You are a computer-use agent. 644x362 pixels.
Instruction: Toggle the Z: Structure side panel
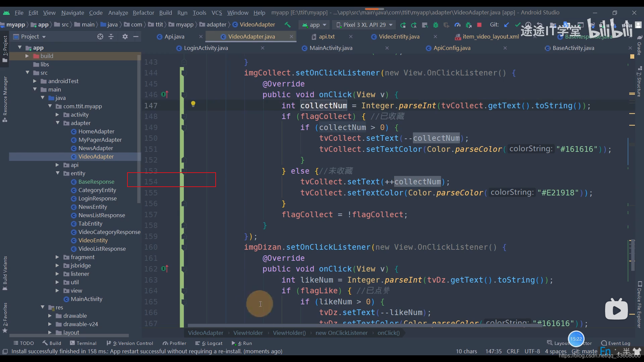[x=639, y=82]
